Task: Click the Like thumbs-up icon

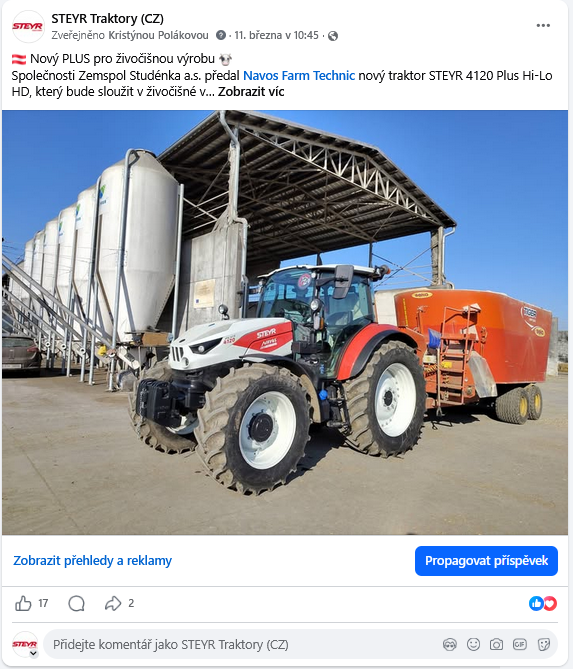Action: point(23,603)
